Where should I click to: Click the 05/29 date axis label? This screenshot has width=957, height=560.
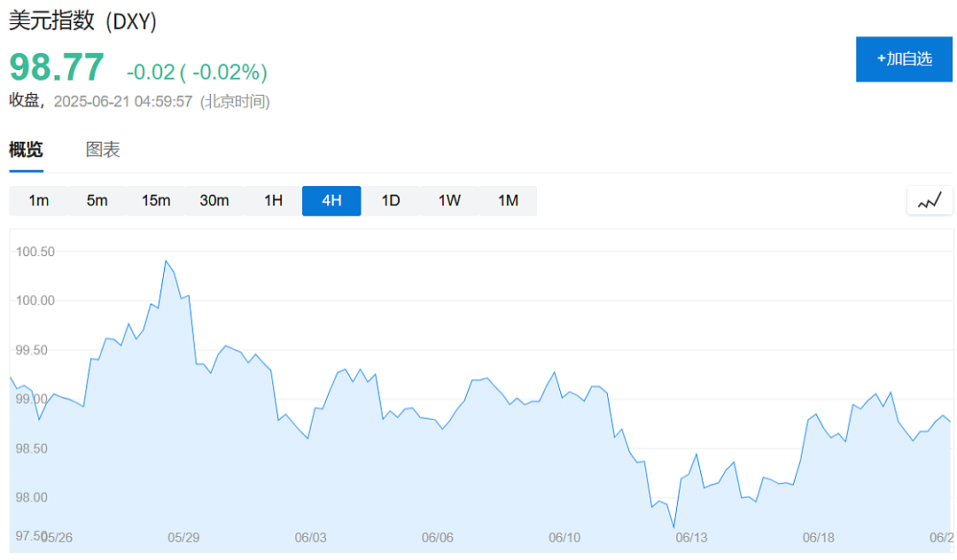tap(183, 538)
